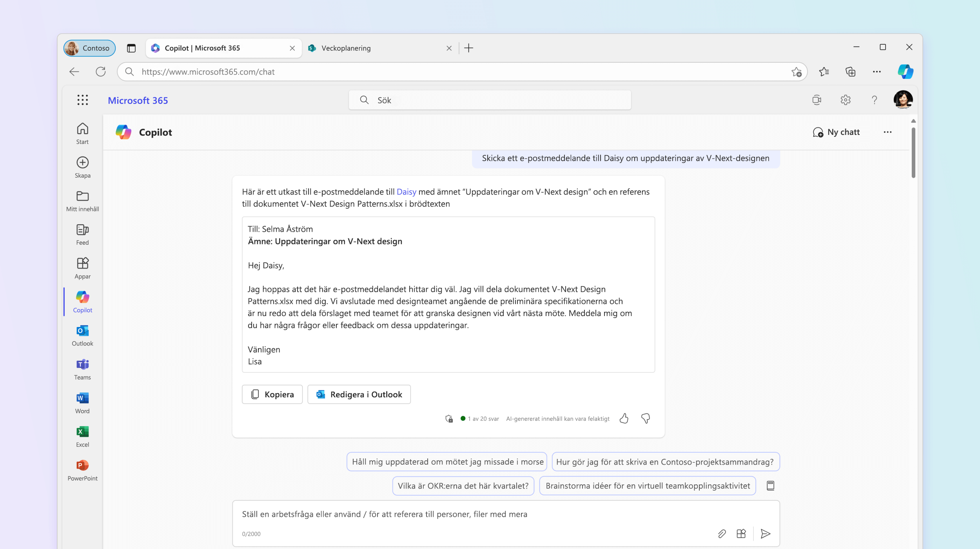Click the chat vertical scrollbar thumb

pos(913,153)
